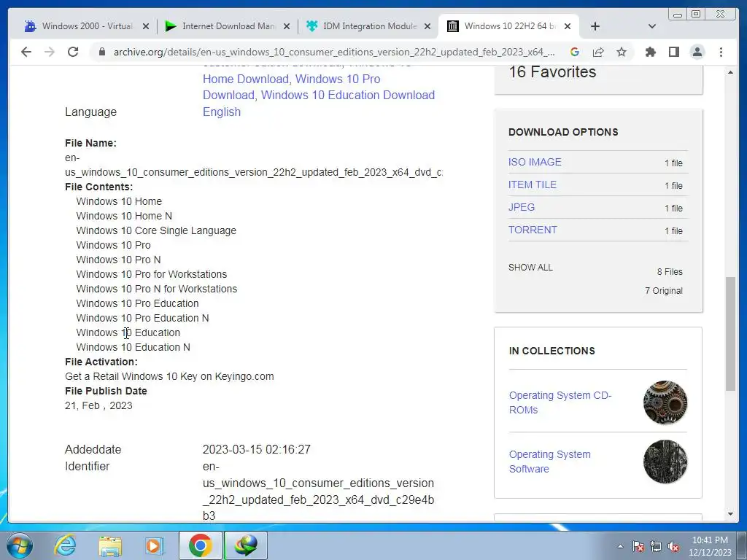The height and width of the screenshot is (560, 747).
Task: Click '8 Files' count text
Action: coord(670,272)
